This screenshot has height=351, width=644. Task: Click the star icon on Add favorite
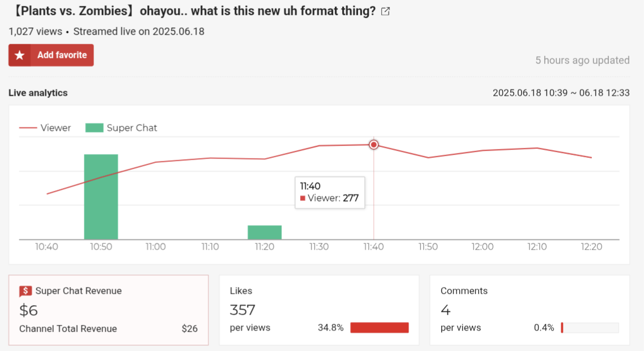tap(19, 55)
